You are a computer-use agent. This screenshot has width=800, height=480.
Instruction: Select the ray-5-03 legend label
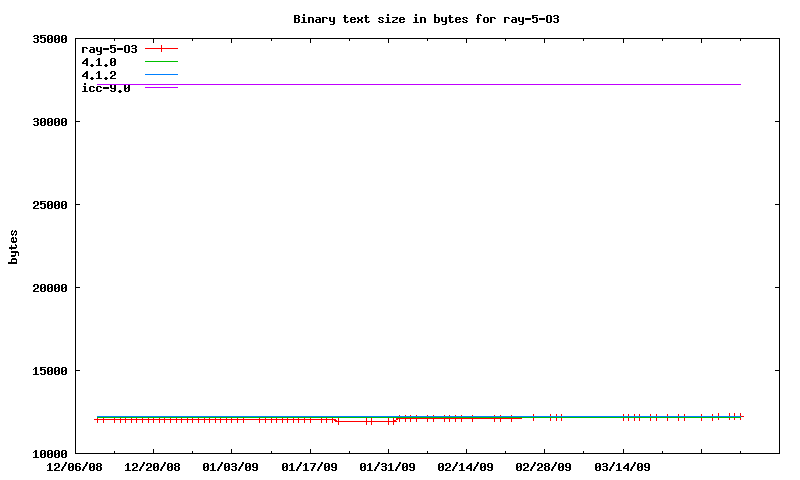(109, 49)
